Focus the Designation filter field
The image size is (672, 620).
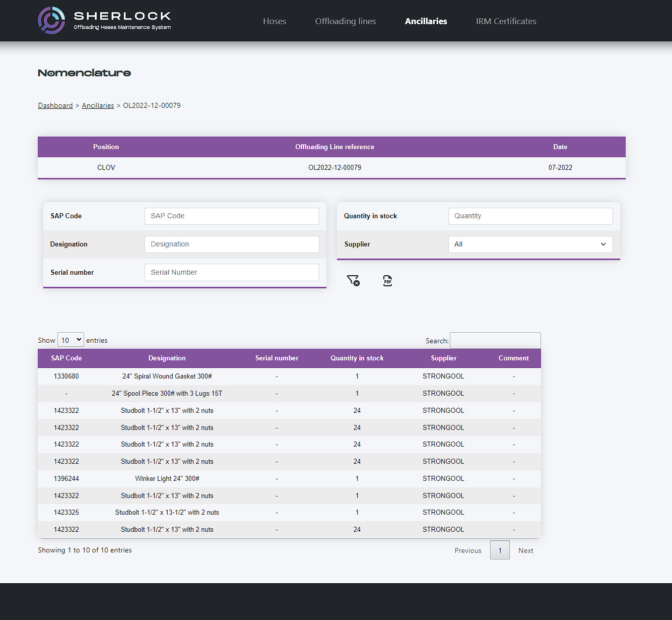[232, 244]
